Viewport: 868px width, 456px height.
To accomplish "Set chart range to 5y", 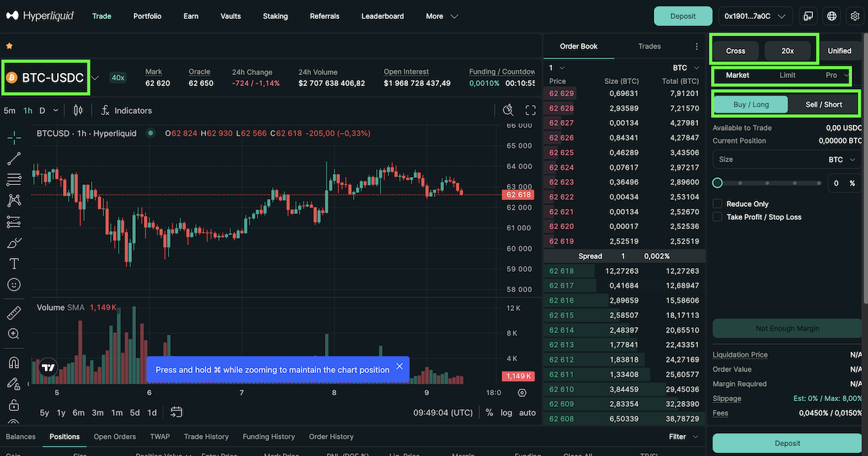I will click(x=45, y=413).
